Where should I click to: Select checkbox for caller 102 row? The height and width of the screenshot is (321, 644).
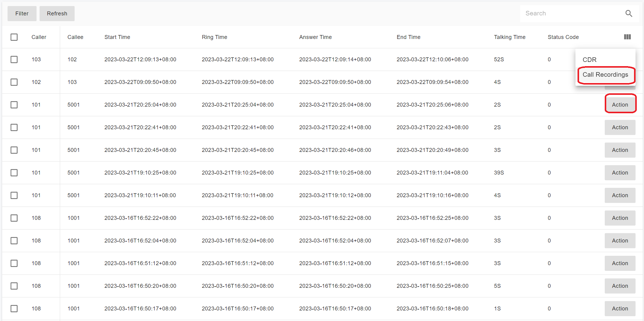pyautogui.click(x=14, y=82)
